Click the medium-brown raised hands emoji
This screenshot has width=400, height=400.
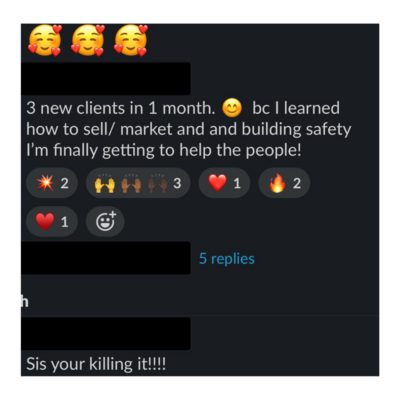coord(131,183)
